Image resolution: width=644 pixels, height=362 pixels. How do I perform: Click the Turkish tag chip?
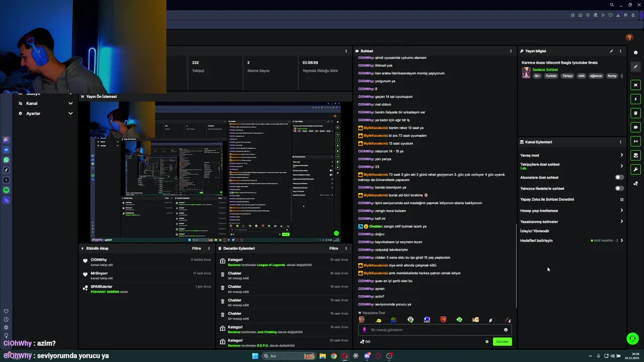(x=551, y=76)
